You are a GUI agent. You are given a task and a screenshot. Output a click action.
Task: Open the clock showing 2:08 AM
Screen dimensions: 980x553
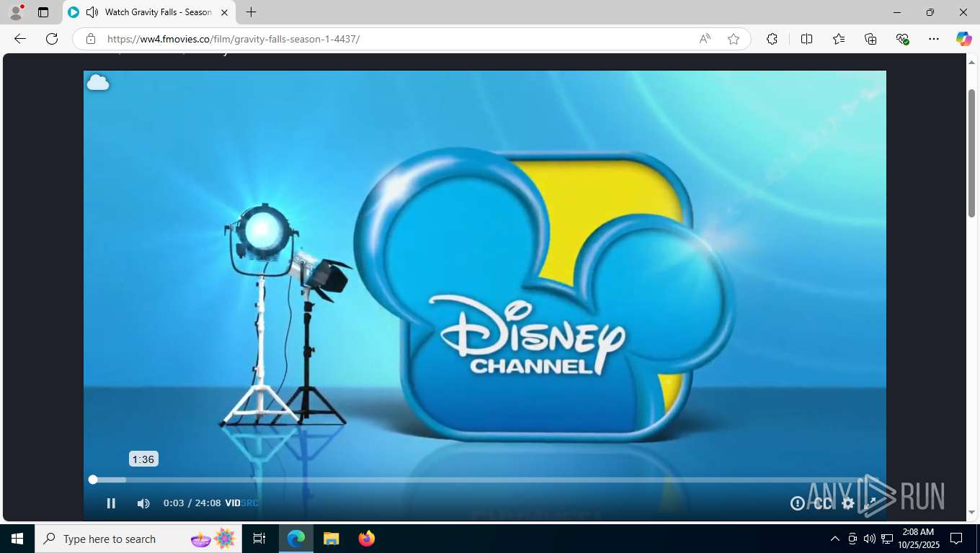[918, 539]
